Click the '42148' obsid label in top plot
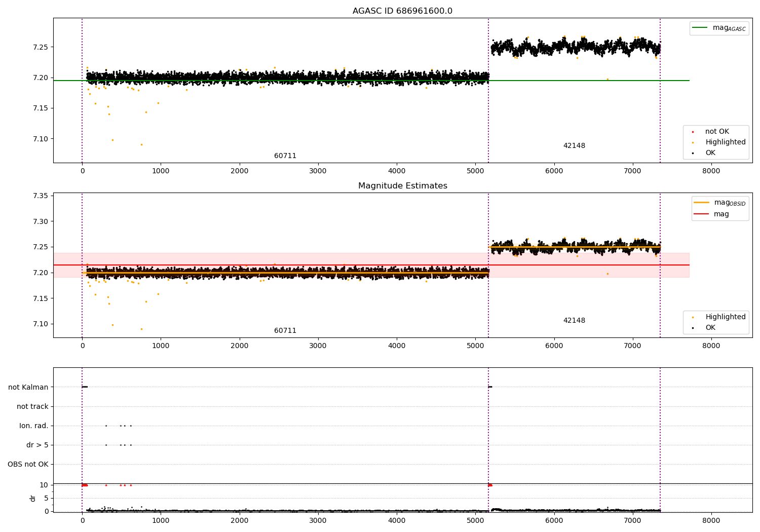This screenshot has width=760, height=532. pyautogui.click(x=574, y=146)
